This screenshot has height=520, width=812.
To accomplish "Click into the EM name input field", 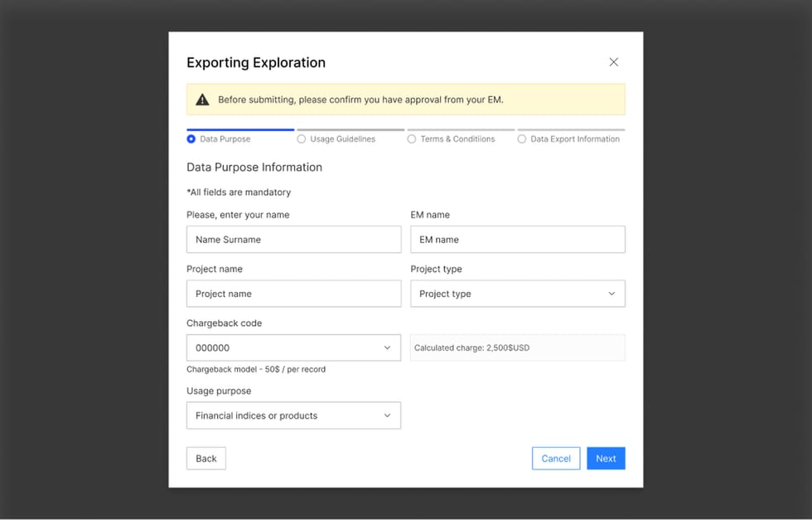I will [x=518, y=240].
